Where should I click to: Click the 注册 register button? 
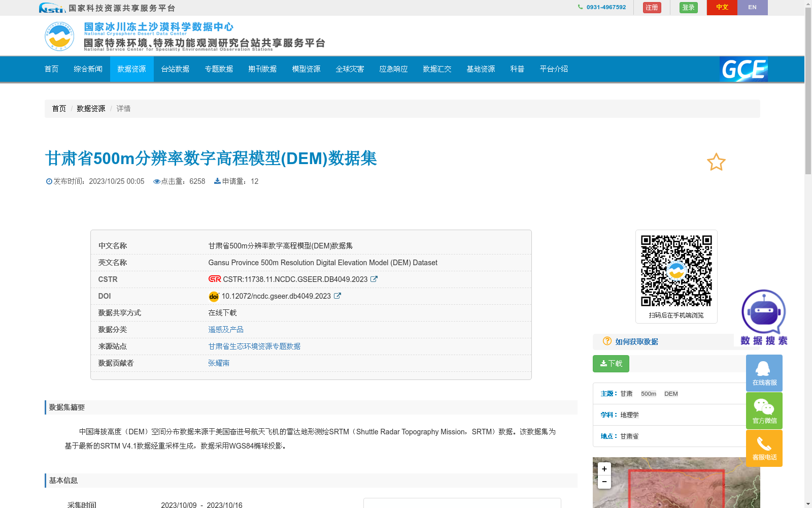click(x=652, y=7)
